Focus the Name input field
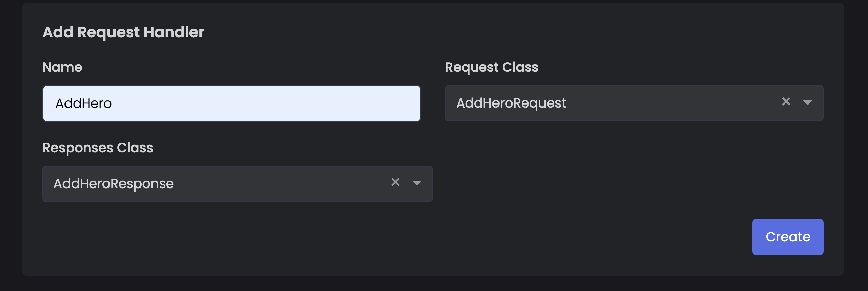The width and height of the screenshot is (868, 291). coord(231,103)
